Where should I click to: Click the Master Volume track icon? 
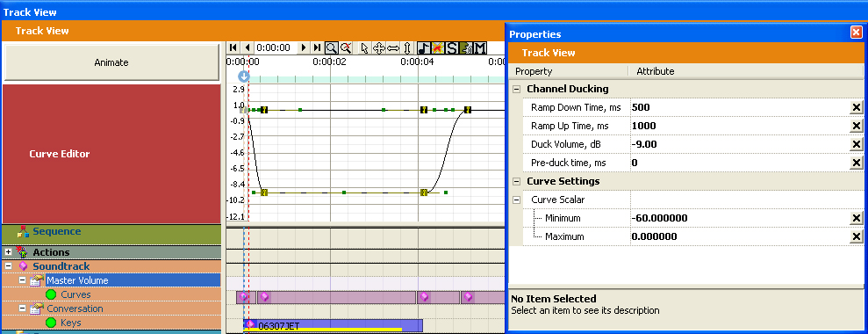[37, 280]
